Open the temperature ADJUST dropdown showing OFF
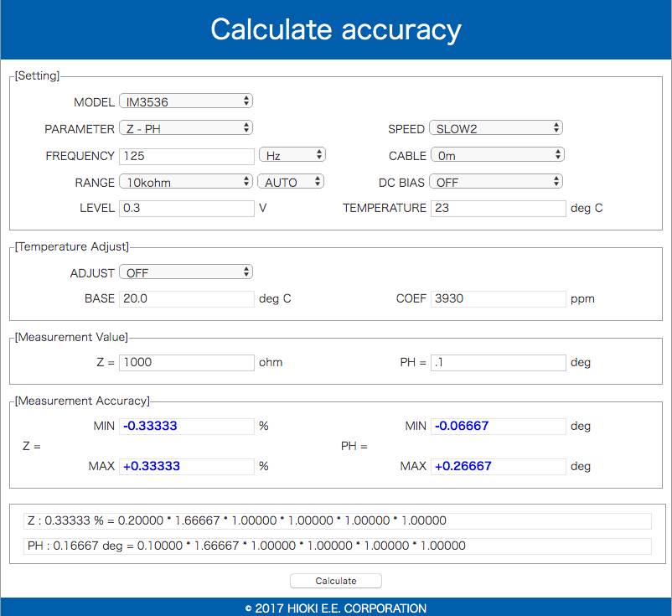 click(186, 272)
